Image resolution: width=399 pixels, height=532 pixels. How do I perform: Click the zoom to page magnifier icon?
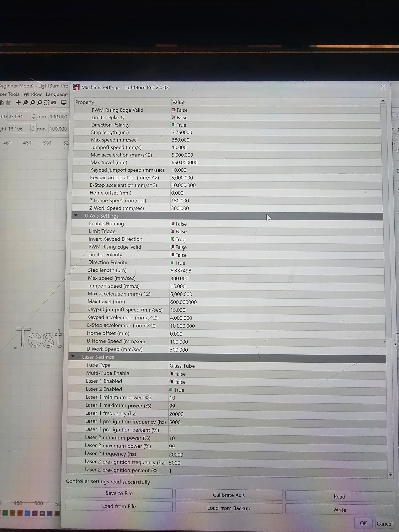point(25,103)
